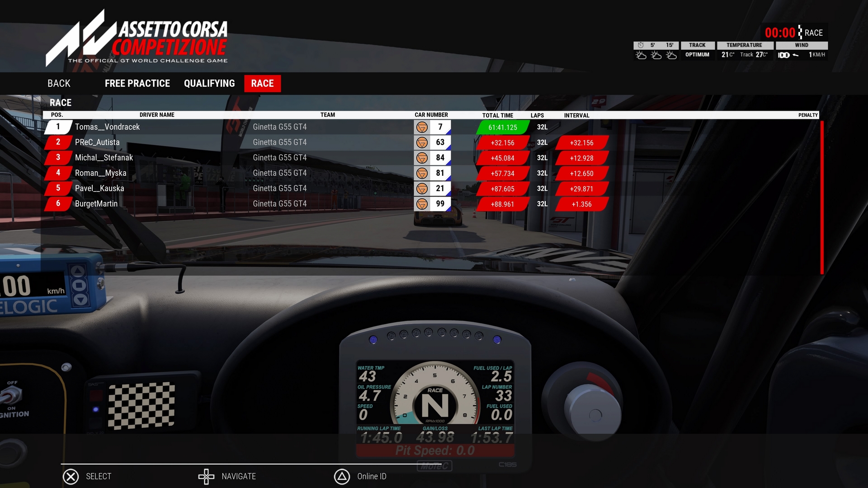Click the 15 minute weather forecast icon

coord(671,55)
